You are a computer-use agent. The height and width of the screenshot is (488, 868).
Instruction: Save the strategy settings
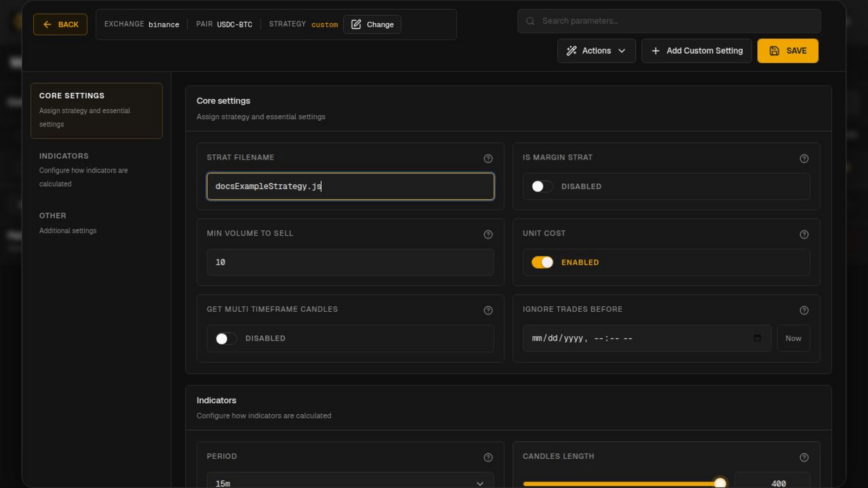click(x=788, y=51)
